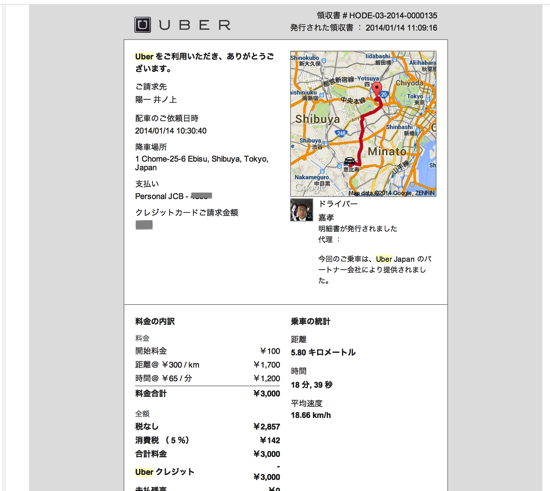This screenshot has width=550, height=491.
Task: Click the Uber クレジット row label
Action: pyautogui.click(x=165, y=472)
